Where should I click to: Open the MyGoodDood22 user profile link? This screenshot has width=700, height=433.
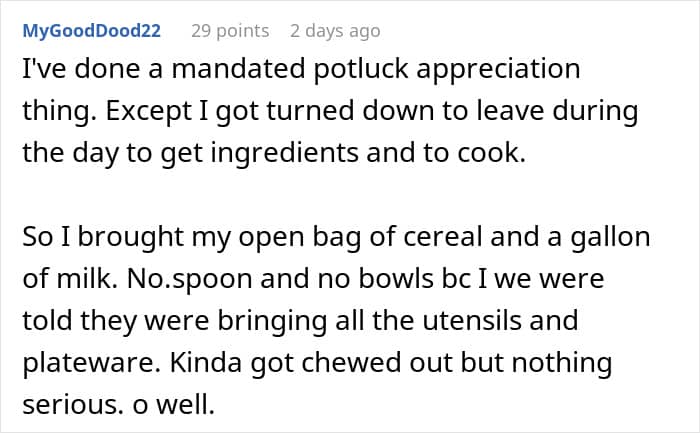(x=92, y=31)
